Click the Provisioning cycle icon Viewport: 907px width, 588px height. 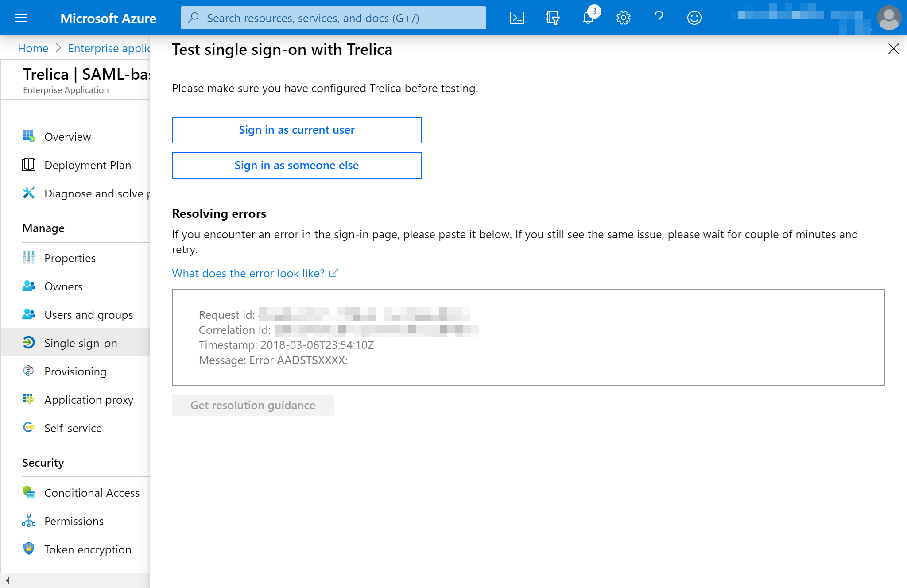click(29, 371)
